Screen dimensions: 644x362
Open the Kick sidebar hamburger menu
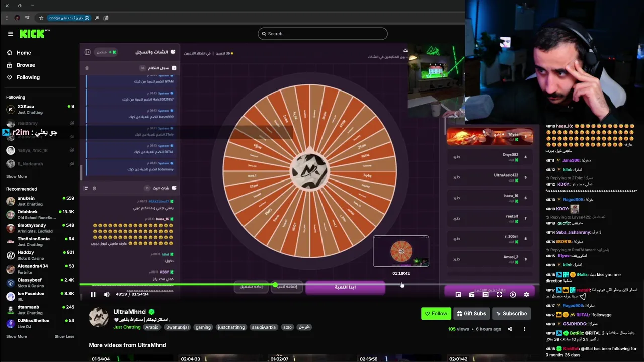pos(11,34)
